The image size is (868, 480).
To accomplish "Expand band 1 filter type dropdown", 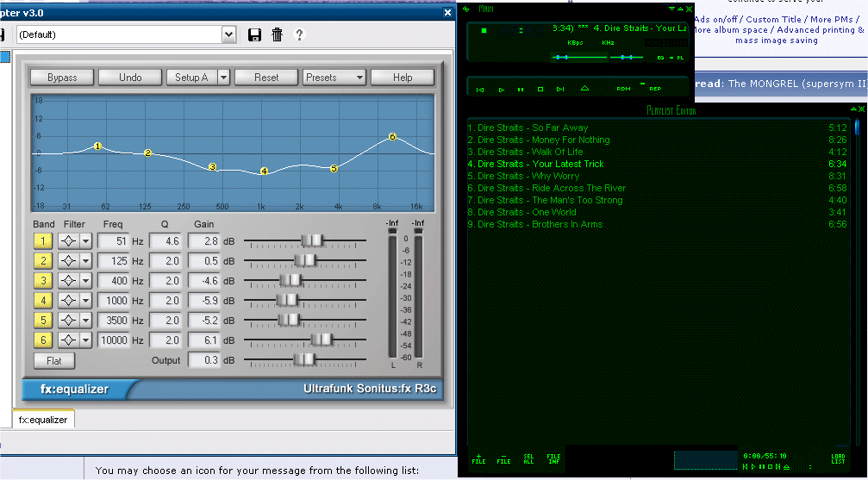I will pyautogui.click(x=86, y=240).
